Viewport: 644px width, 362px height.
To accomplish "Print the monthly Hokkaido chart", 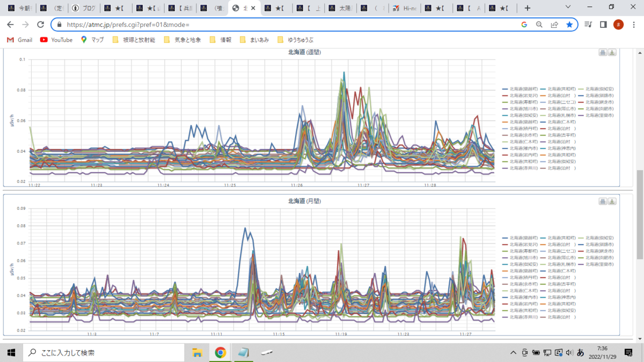I will pos(603,201).
